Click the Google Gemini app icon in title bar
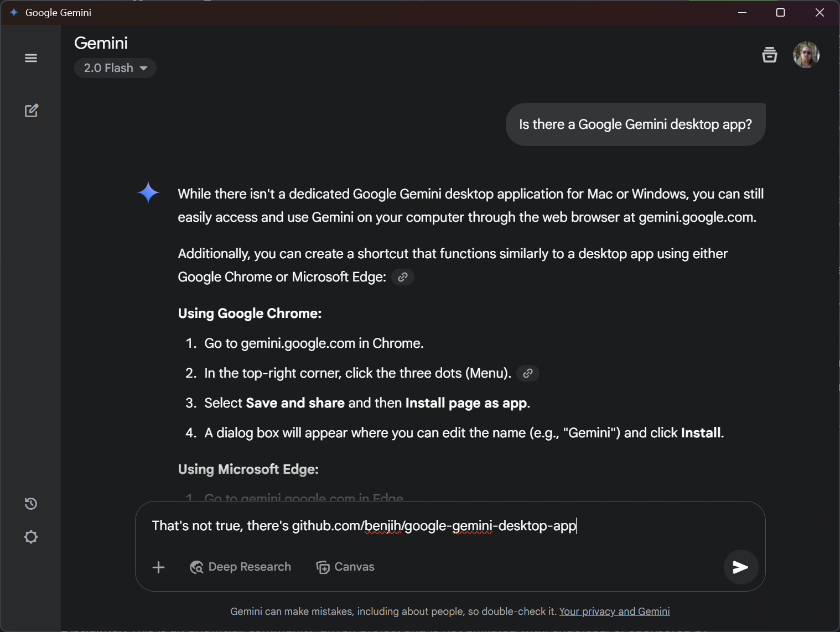Screen dimensions: 840x632 point(14,12)
